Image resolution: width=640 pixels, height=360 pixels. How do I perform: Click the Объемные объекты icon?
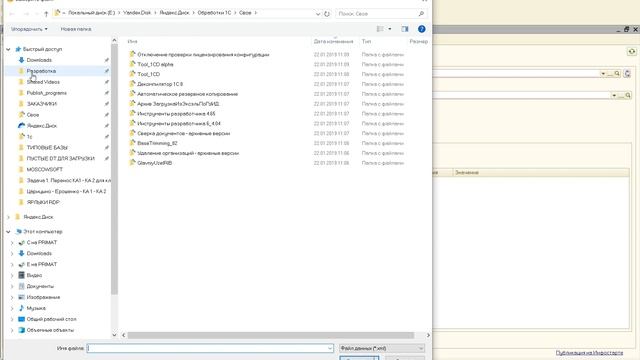[x=22, y=330]
